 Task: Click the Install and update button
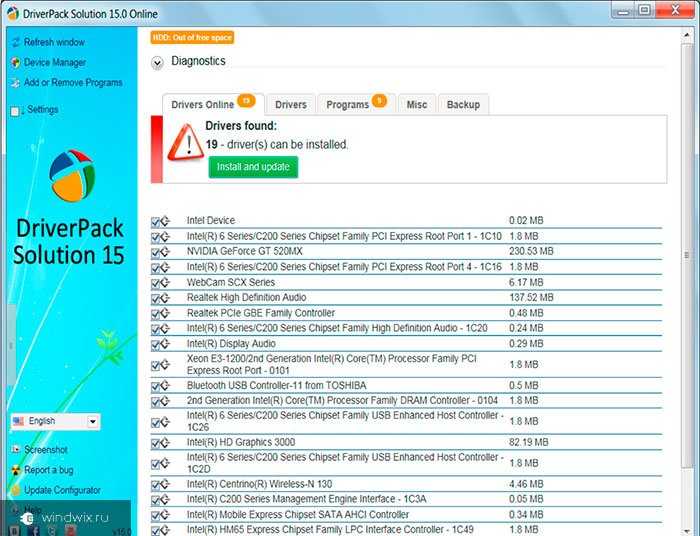pyautogui.click(x=253, y=167)
